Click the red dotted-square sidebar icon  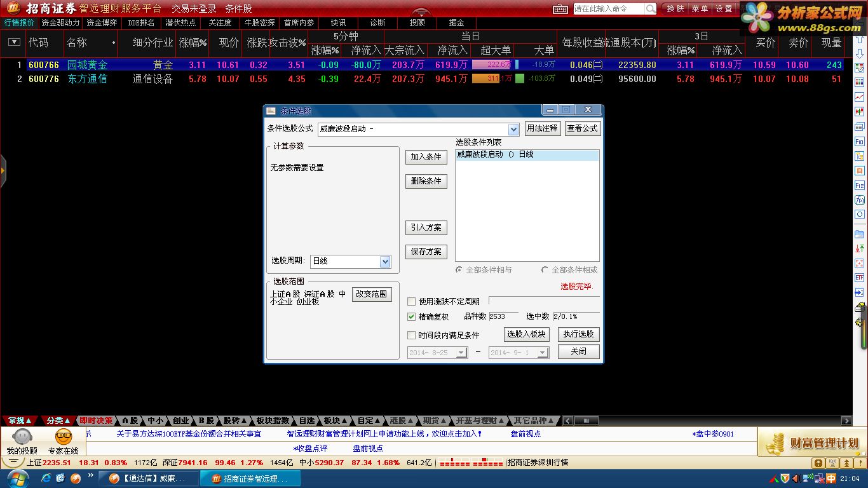point(860,263)
